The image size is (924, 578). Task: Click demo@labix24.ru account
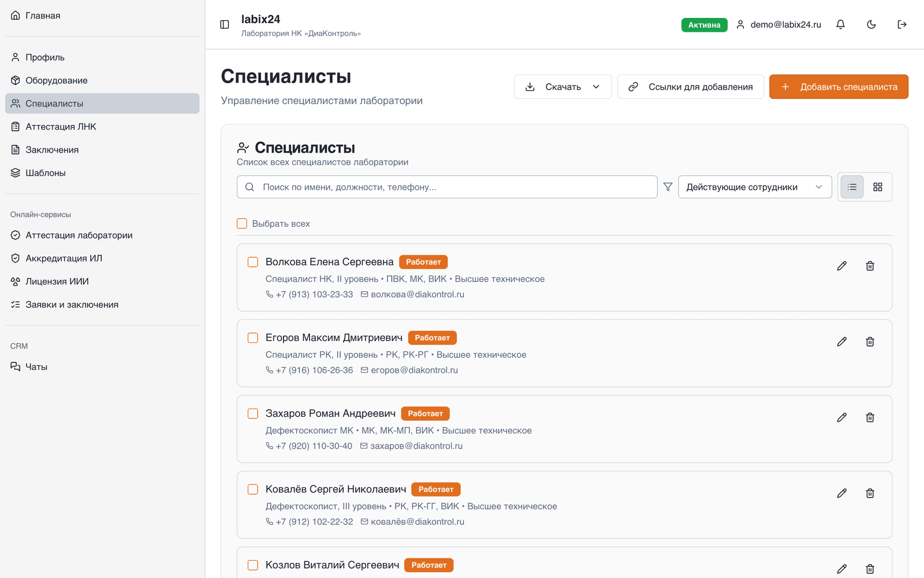pyautogui.click(x=785, y=24)
